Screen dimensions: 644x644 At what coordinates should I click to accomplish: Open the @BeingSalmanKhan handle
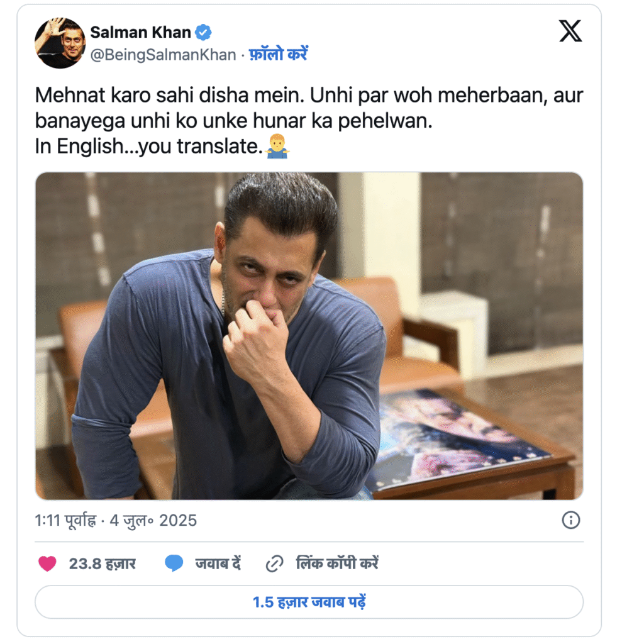coord(163,55)
